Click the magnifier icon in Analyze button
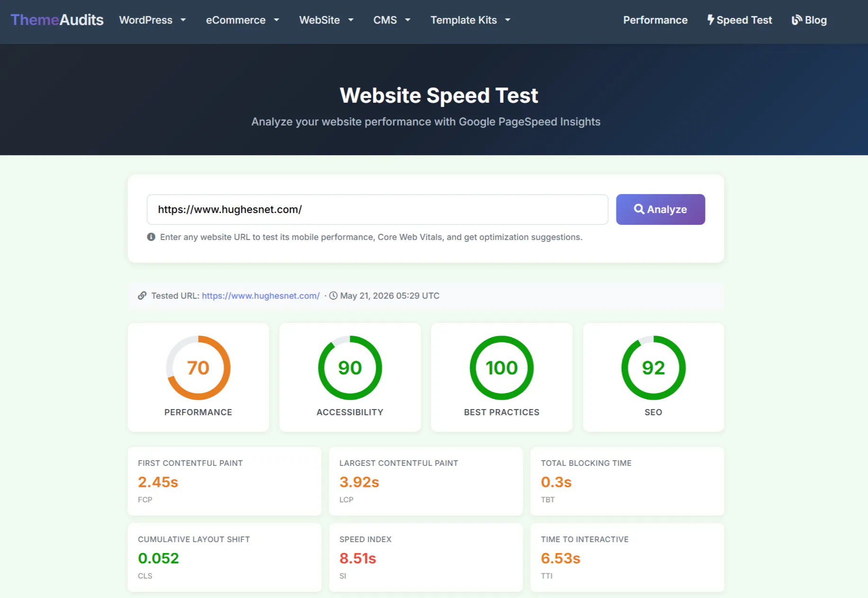 [639, 209]
